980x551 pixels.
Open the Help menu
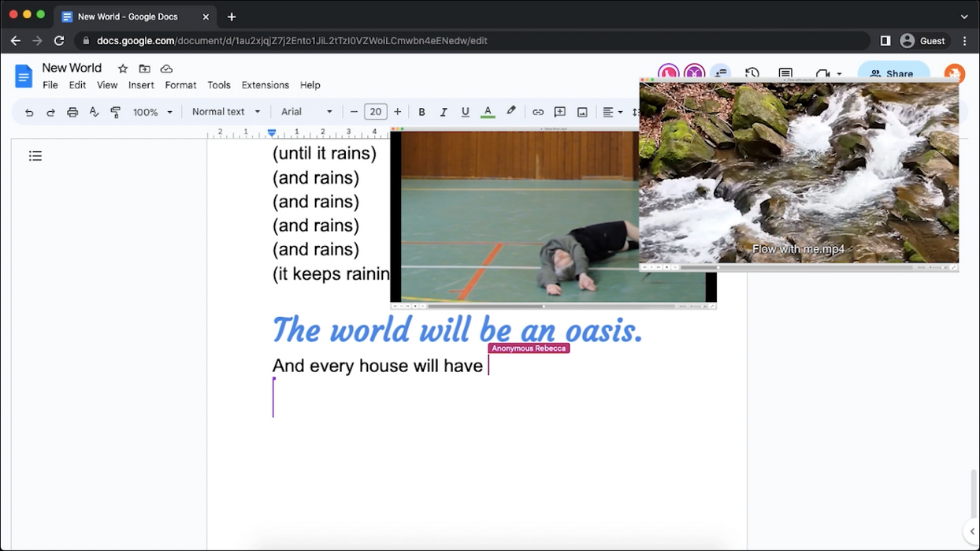point(310,85)
